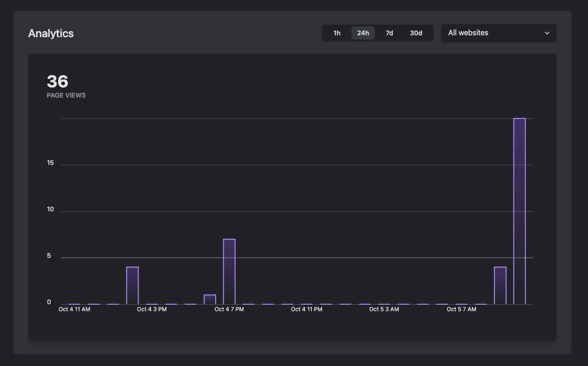Click the Oct 5 3 AM axis label

tap(384, 309)
